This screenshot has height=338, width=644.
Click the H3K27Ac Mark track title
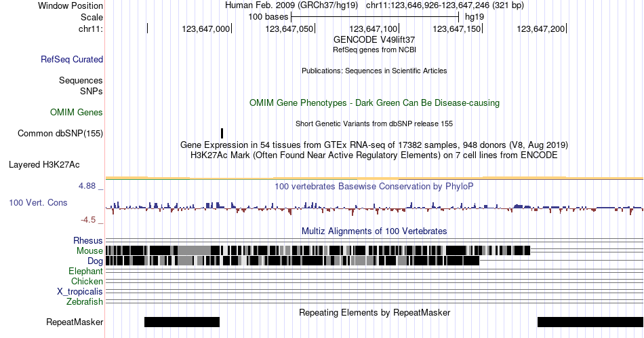pyautogui.click(x=374, y=155)
